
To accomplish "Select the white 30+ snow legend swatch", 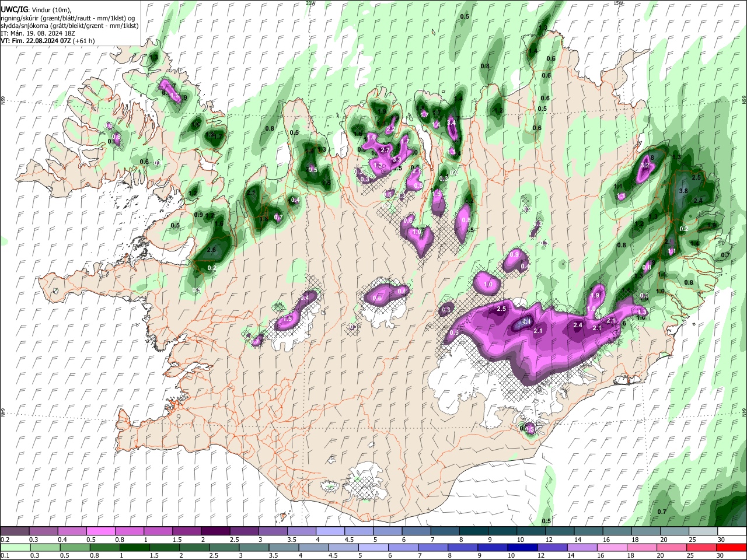I will 731,531.
